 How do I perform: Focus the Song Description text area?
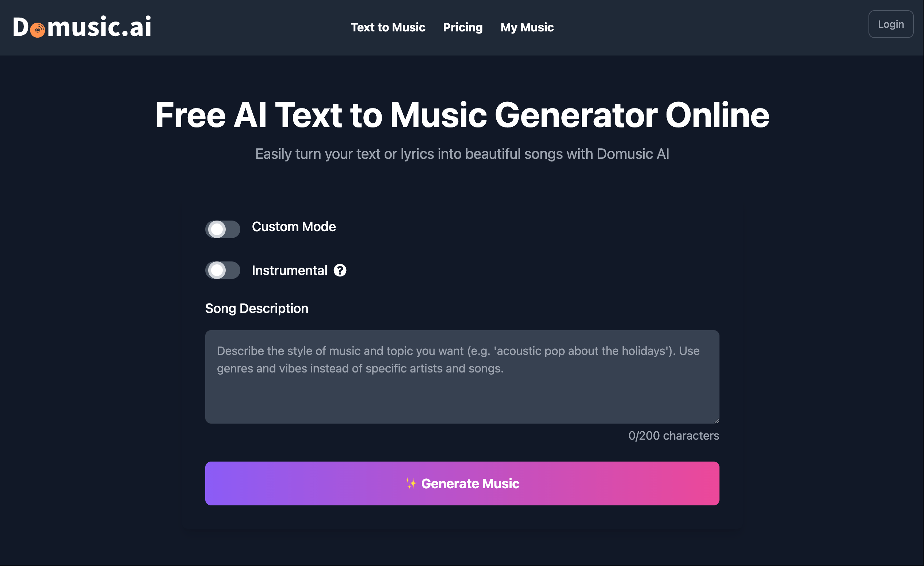click(462, 377)
